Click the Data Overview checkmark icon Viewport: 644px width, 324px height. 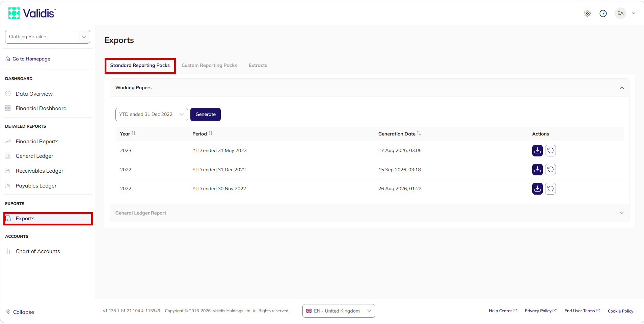coord(8,94)
